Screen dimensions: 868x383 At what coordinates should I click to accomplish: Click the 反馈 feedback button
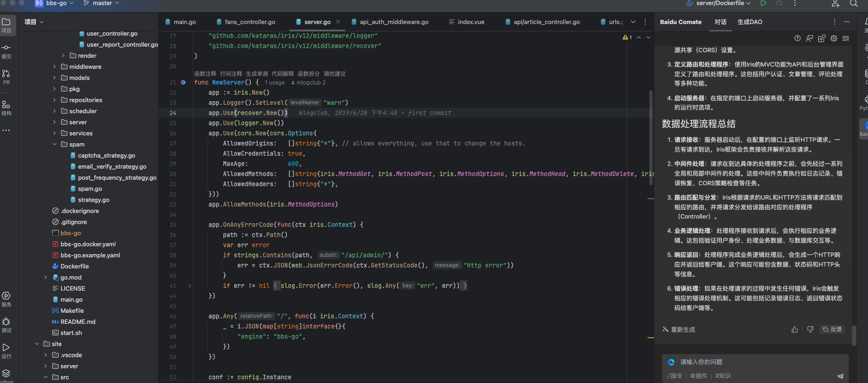[832, 329]
